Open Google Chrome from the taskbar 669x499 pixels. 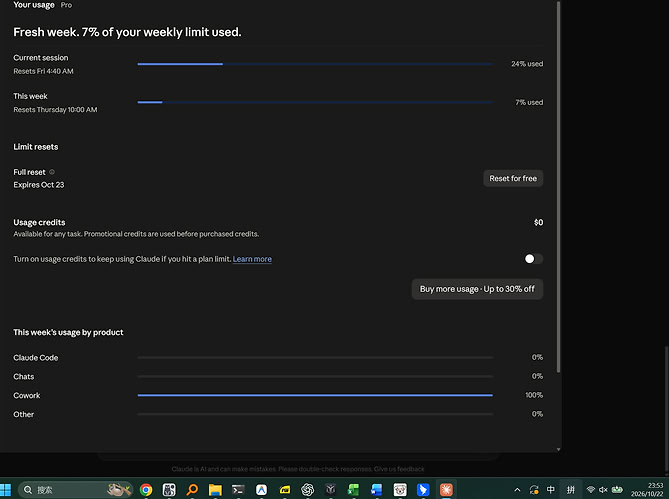146,490
